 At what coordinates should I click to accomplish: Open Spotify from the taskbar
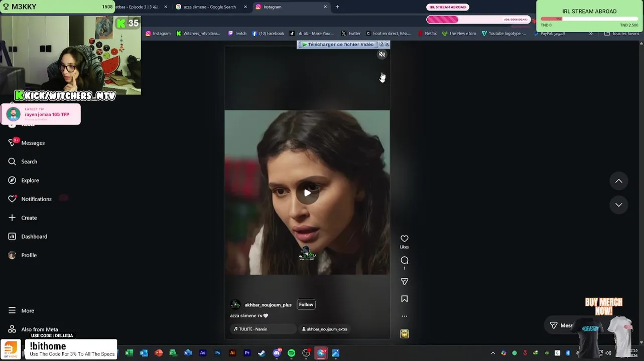click(291, 353)
